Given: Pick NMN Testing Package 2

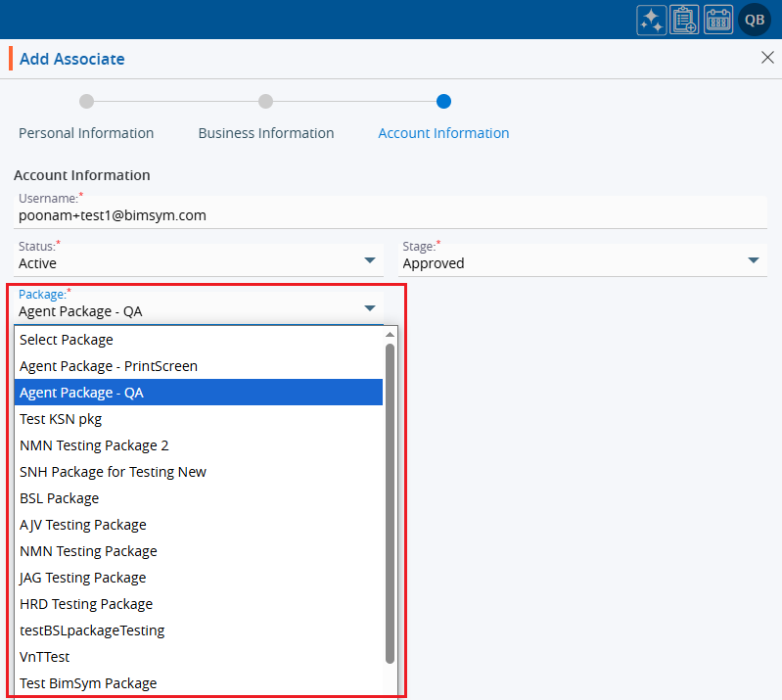Looking at the screenshot, I should tap(94, 445).
